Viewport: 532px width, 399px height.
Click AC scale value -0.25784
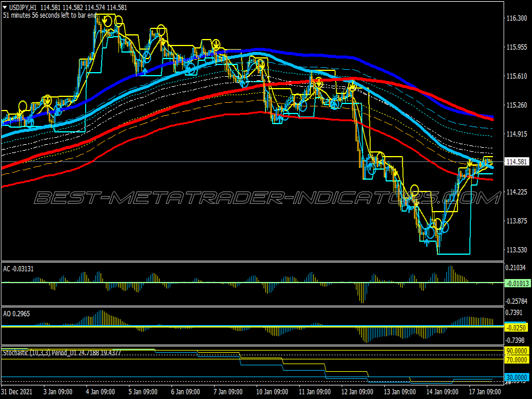coord(517,301)
